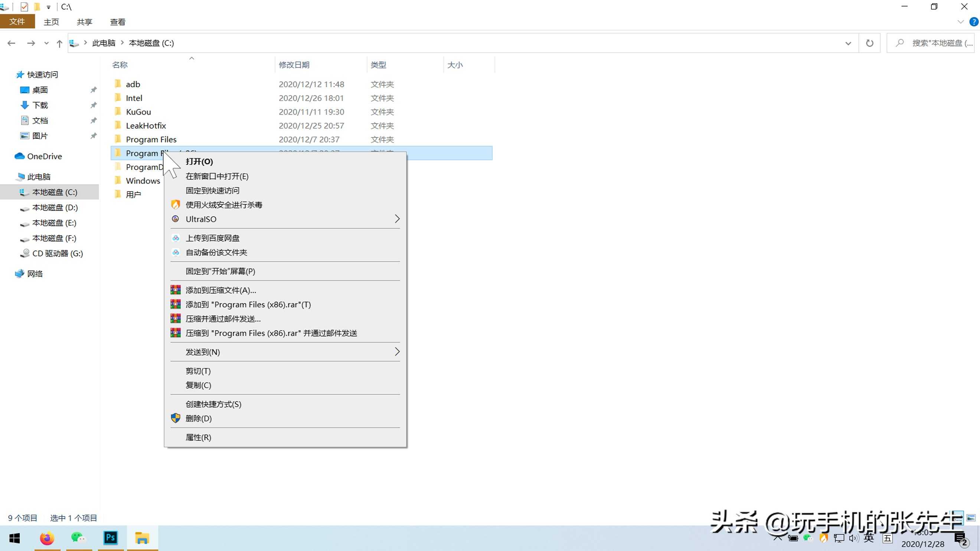Click the search box for 本地磁盘
The image size is (980, 551).
(931, 43)
